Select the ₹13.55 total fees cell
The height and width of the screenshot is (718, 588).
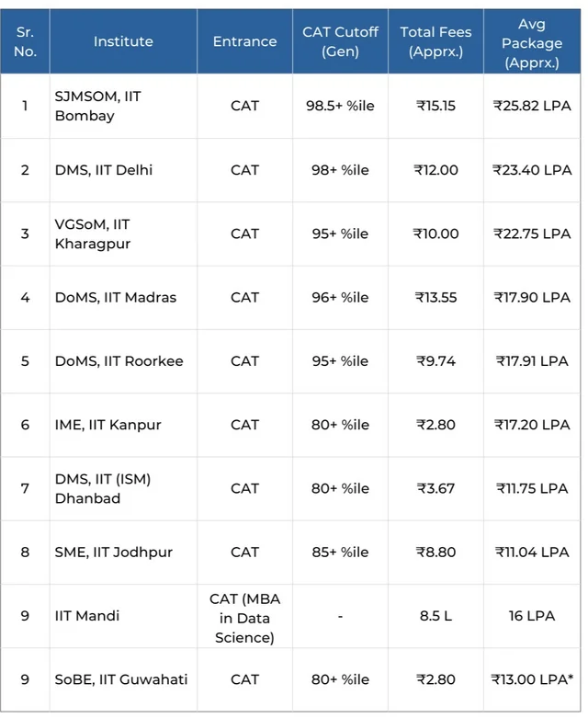tap(435, 297)
